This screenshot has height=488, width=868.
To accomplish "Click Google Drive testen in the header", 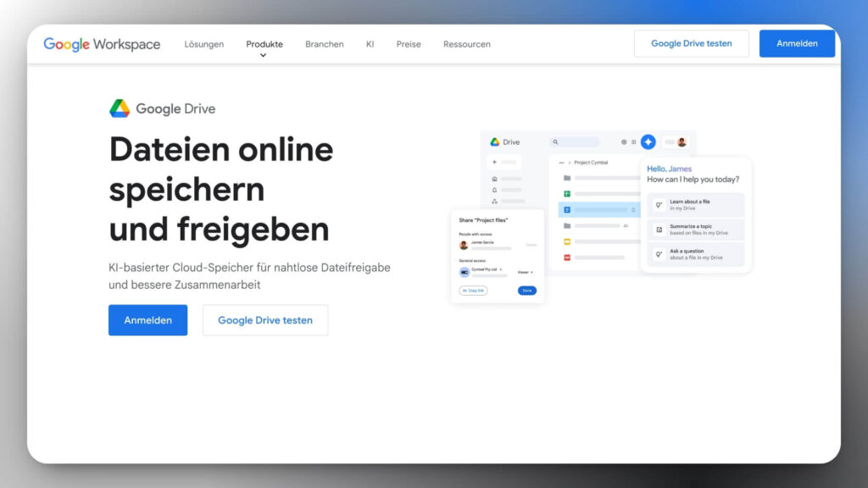I will [692, 44].
